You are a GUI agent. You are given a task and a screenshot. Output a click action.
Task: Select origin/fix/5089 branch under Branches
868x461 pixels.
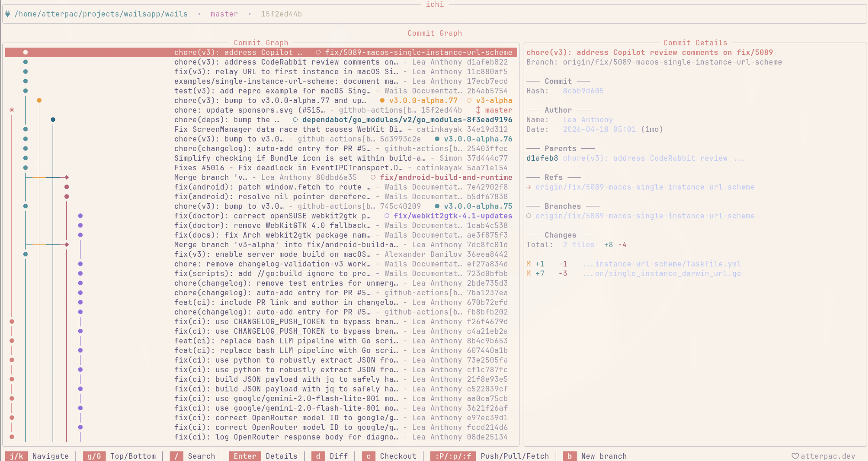click(x=645, y=216)
